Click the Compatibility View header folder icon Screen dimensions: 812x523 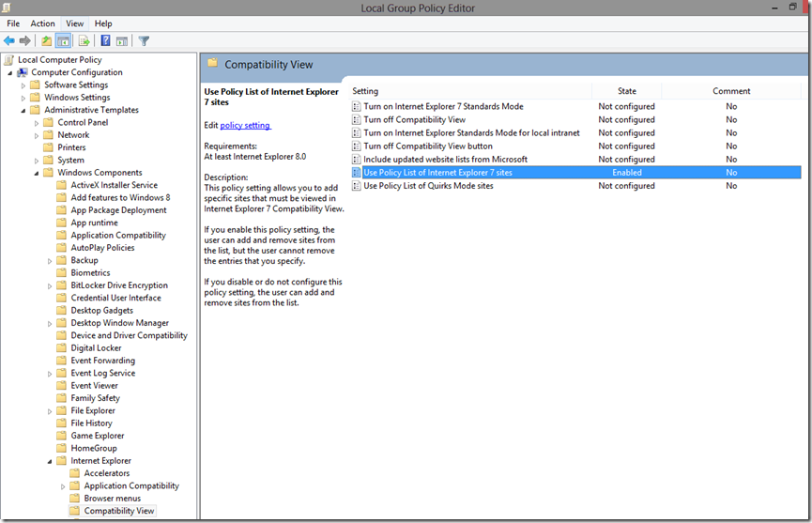tap(212, 63)
